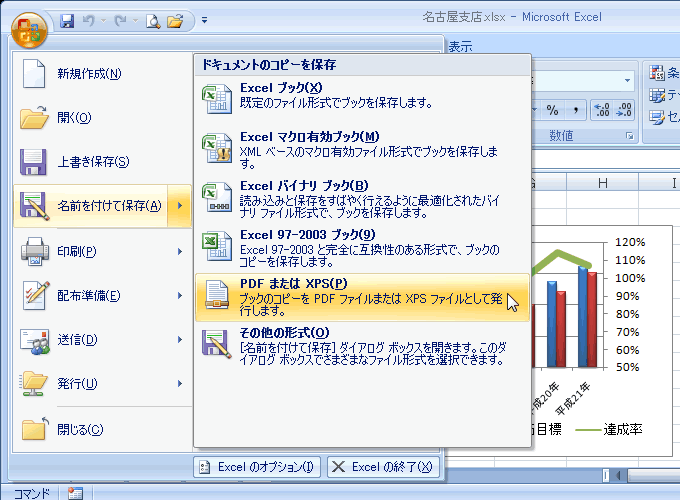The width and height of the screenshot is (680, 500).
Task: Select PDF または XPS(P) option
Action: pos(362,297)
